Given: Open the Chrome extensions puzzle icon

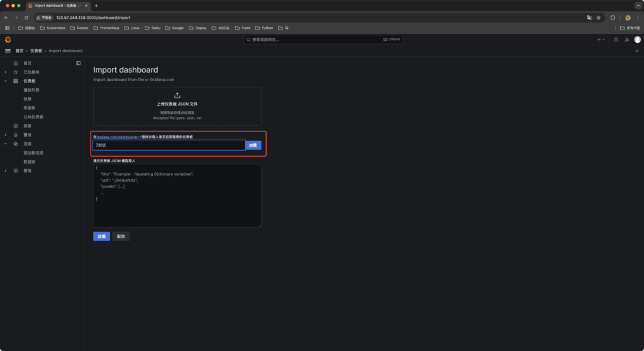Looking at the screenshot, I should pyautogui.click(x=613, y=18).
